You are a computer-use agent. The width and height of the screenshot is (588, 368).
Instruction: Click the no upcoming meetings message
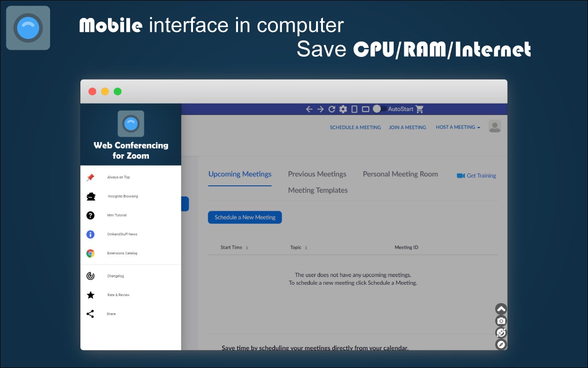[x=353, y=279]
